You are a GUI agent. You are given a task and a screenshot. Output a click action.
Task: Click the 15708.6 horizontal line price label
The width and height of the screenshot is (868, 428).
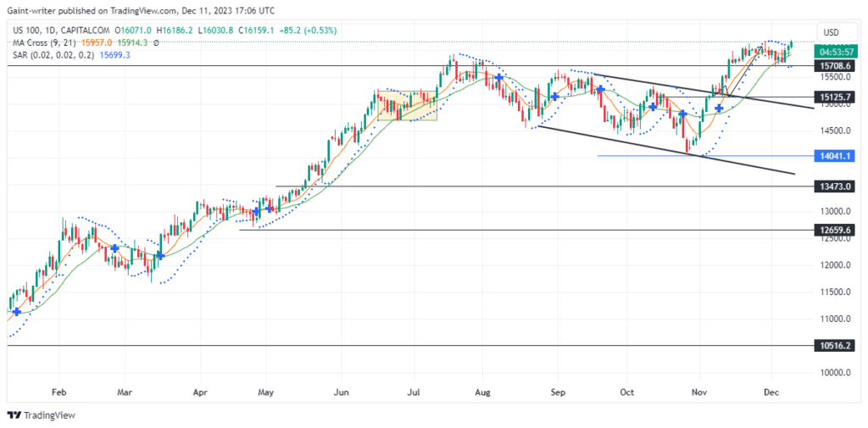click(x=834, y=66)
